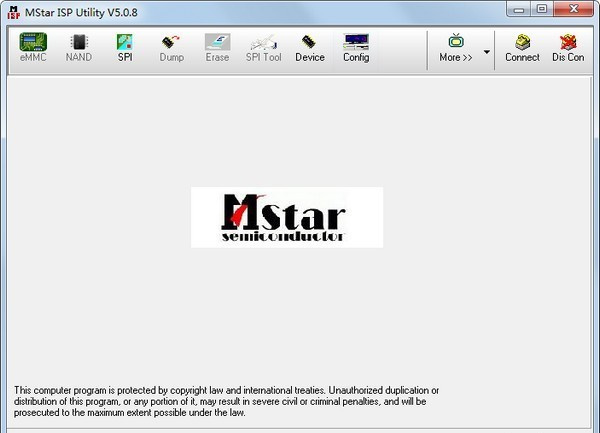Click the Erase toolbar icon
The height and width of the screenshot is (433, 600).
tap(217, 48)
